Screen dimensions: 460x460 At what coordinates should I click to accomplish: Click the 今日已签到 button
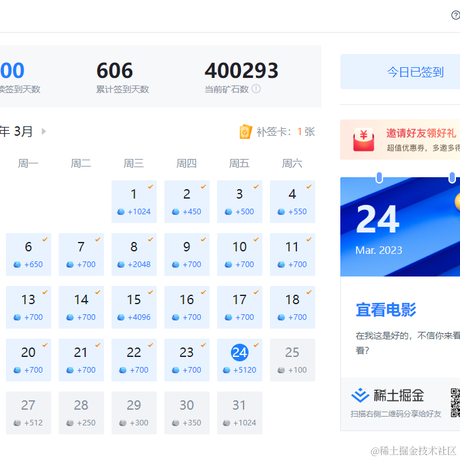pos(400,72)
